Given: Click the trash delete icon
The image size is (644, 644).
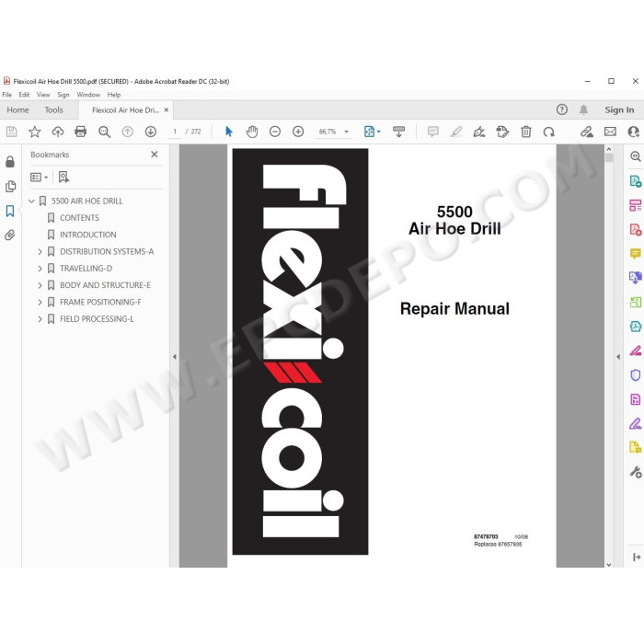Looking at the screenshot, I should tap(525, 132).
